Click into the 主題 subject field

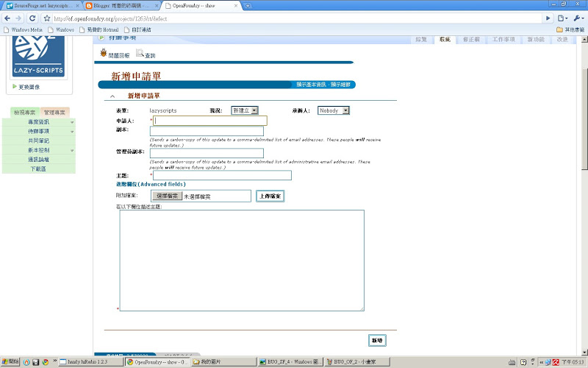(222, 175)
